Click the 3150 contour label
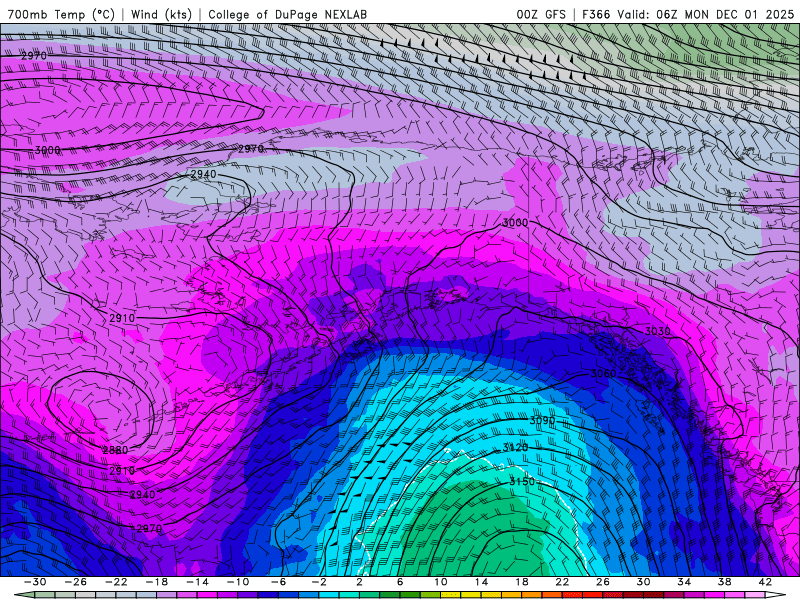This screenshot has height=600, width=800. pyautogui.click(x=522, y=481)
